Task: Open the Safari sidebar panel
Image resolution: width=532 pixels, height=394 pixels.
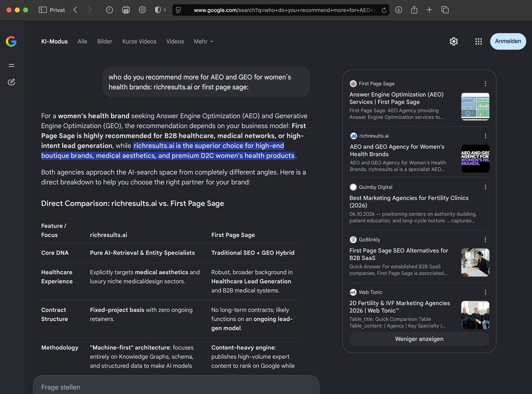Action: pyautogui.click(x=42, y=10)
